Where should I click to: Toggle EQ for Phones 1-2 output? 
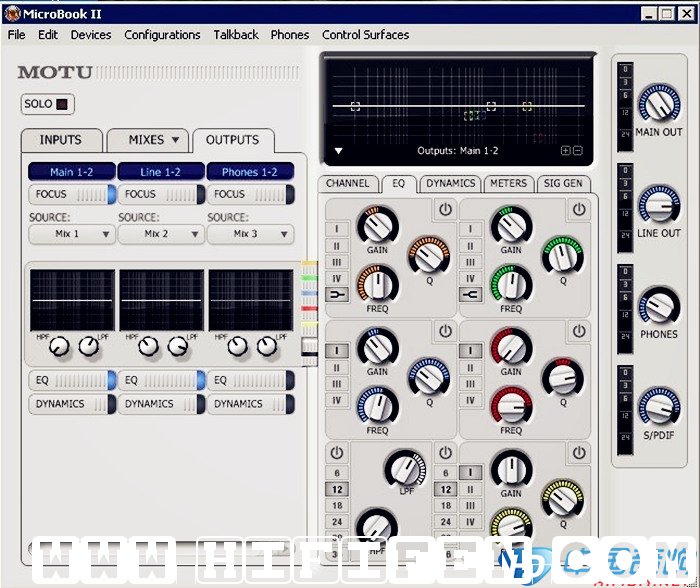250,380
